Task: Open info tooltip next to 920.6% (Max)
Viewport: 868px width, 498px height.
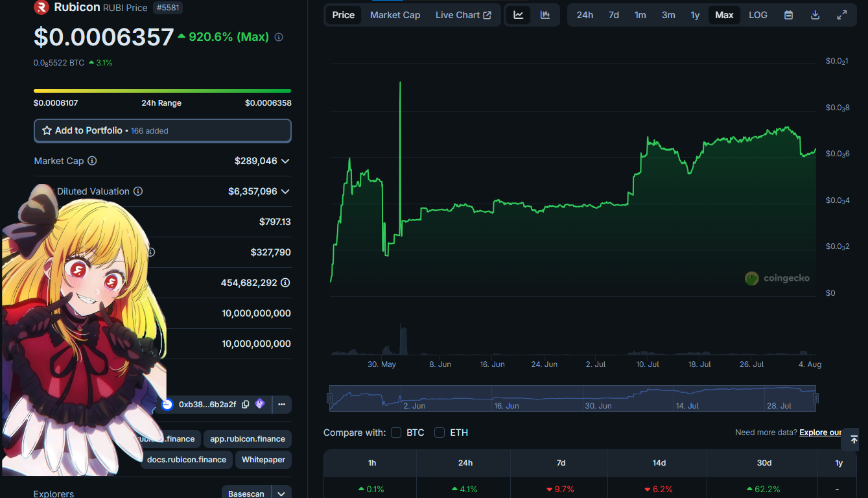Action: 279,38
